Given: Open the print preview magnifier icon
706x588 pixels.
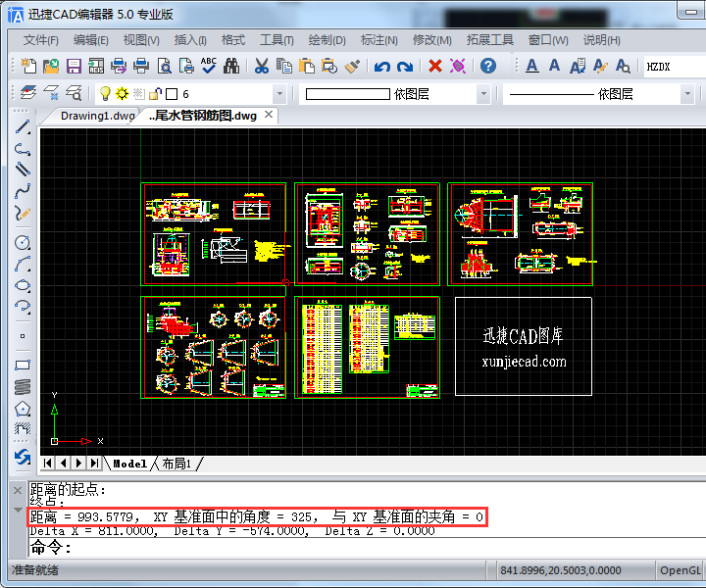Looking at the screenshot, I should click(x=164, y=66).
